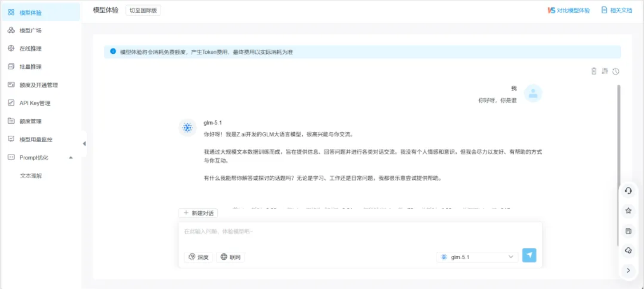Click the 额度管理 sidebar icon
644x289 pixels.
[x=12, y=121]
